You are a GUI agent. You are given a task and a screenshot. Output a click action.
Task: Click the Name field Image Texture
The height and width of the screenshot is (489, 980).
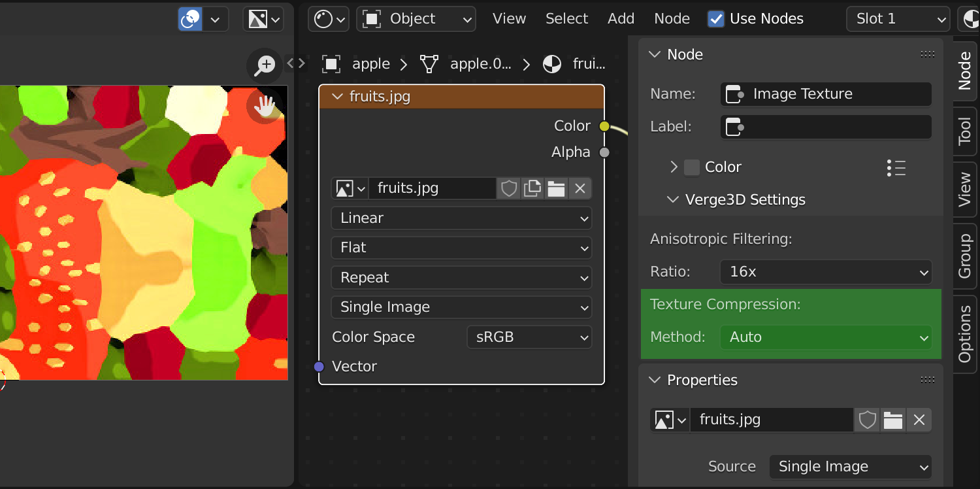coord(826,94)
